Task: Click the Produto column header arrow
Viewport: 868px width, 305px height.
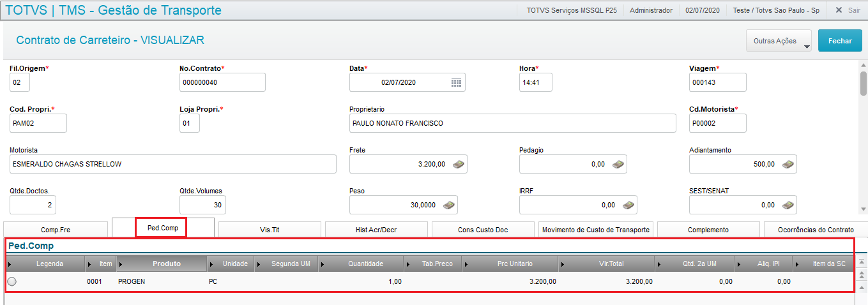Action: (x=120, y=264)
